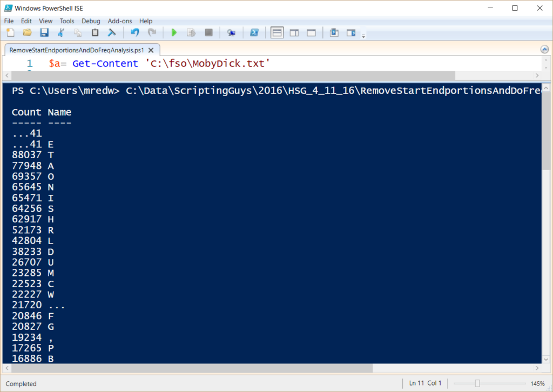Click the 16886 B output row
Viewport: 553px width, 392px height.
tap(33, 359)
